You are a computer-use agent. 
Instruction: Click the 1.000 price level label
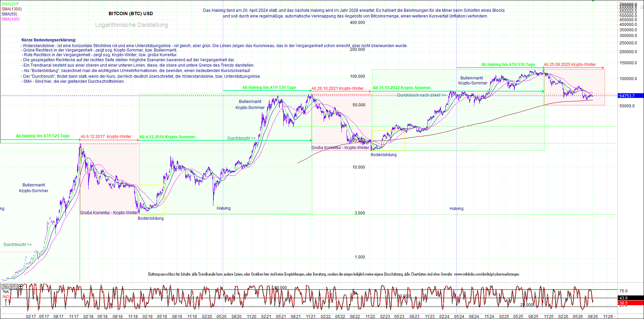[360, 257]
